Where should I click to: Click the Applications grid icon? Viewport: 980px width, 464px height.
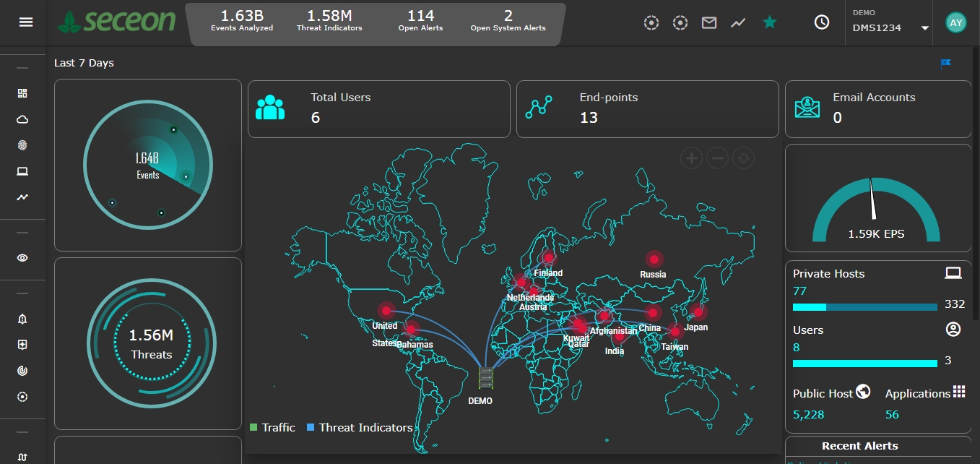click(959, 392)
